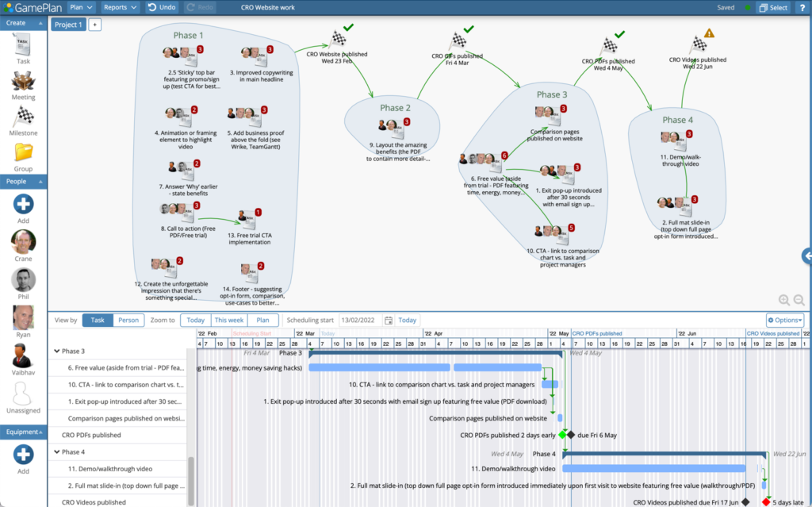This screenshot has width=812, height=507.
Task: Click the Undo button
Action: 162,7
